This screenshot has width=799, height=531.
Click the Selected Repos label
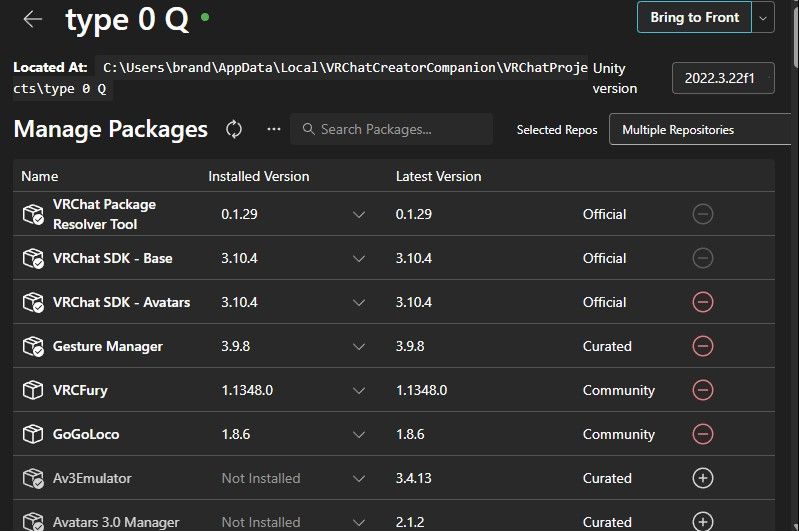pos(557,130)
